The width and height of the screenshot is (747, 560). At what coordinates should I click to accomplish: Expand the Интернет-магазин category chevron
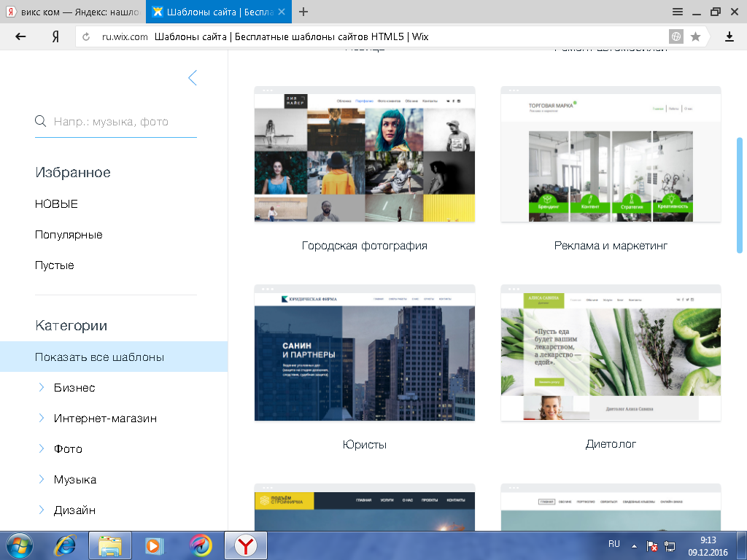(x=42, y=418)
